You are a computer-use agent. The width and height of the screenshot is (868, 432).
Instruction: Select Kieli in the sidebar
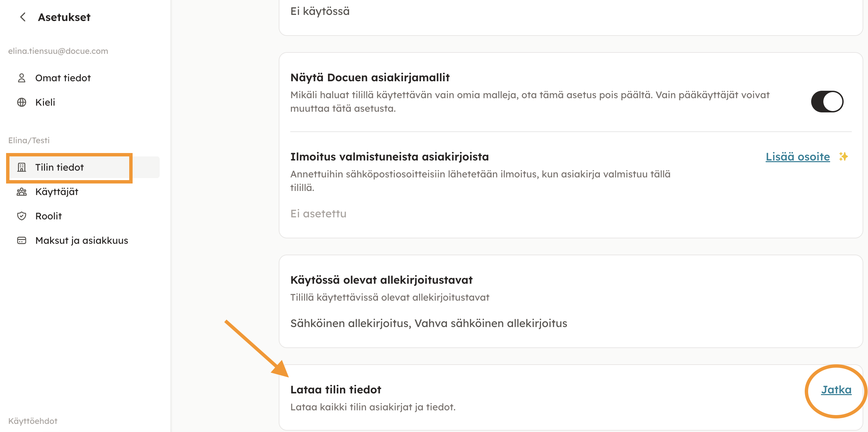point(45,102)
